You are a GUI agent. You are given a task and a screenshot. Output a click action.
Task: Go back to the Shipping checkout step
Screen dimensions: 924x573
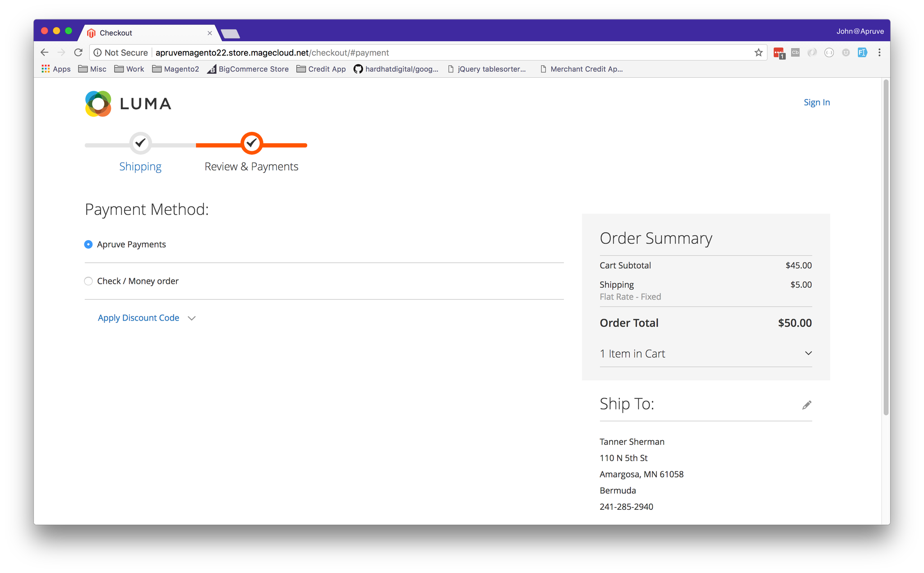[140, 167]
